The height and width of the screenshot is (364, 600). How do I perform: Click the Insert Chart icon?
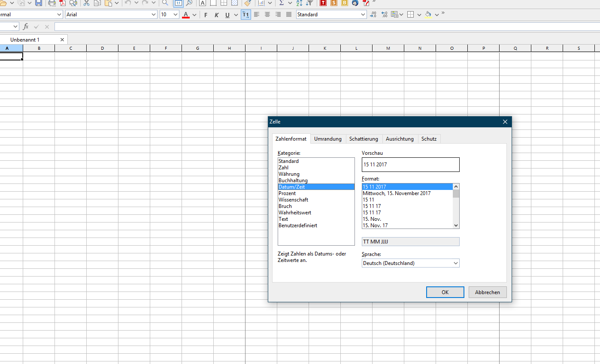[261, 3]
